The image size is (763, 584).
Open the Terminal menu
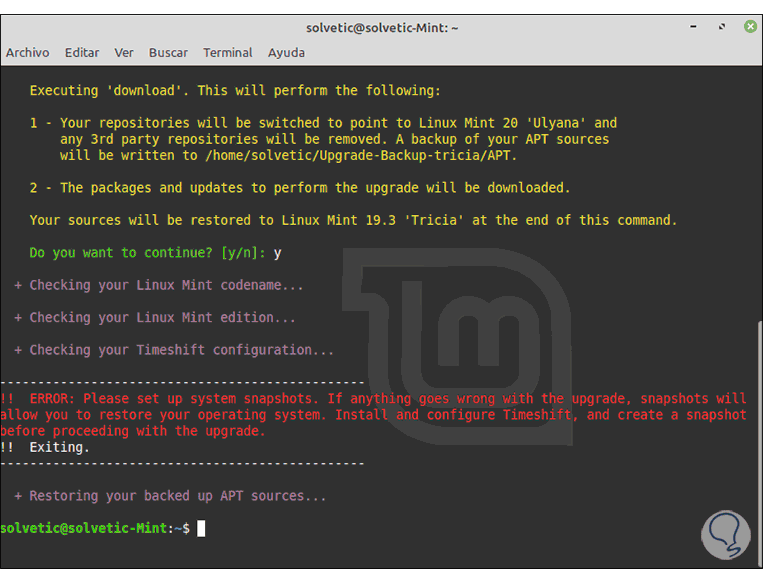228,53
